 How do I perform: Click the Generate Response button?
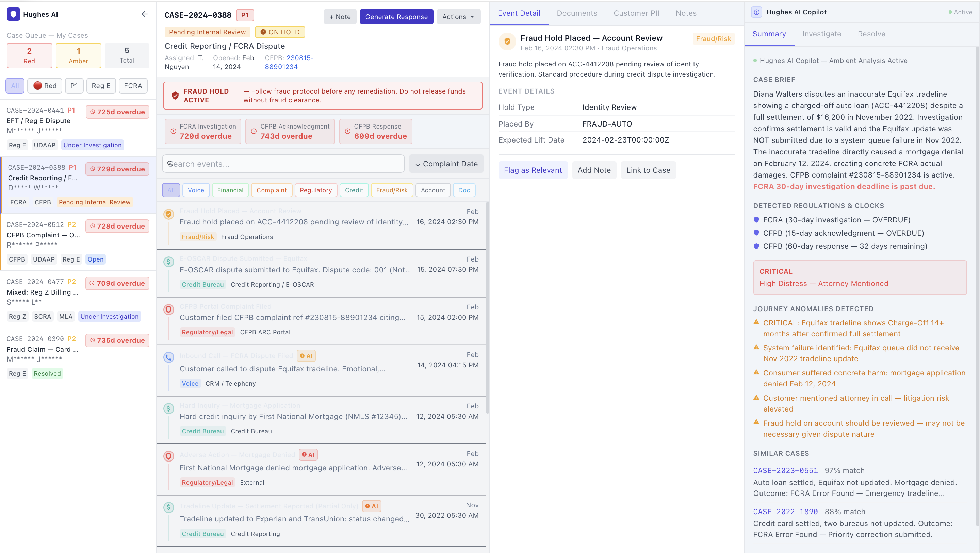396,16
